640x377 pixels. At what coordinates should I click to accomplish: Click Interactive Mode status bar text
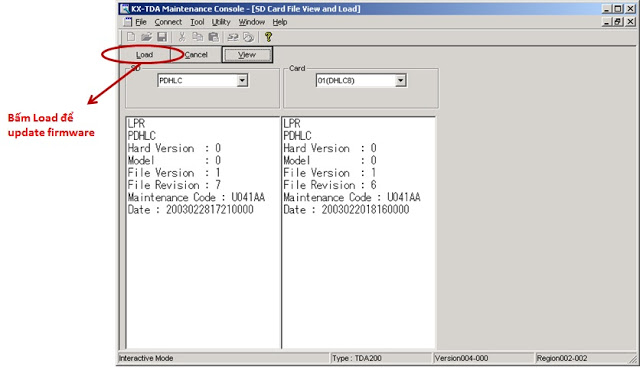(x=146, y=358)
